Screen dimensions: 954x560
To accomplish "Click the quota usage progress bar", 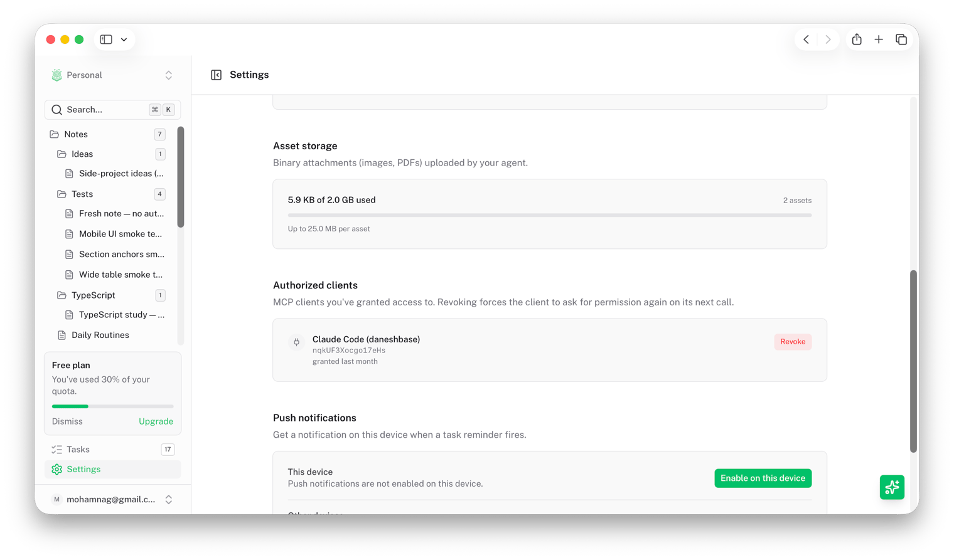I will (x=112, y=406).
